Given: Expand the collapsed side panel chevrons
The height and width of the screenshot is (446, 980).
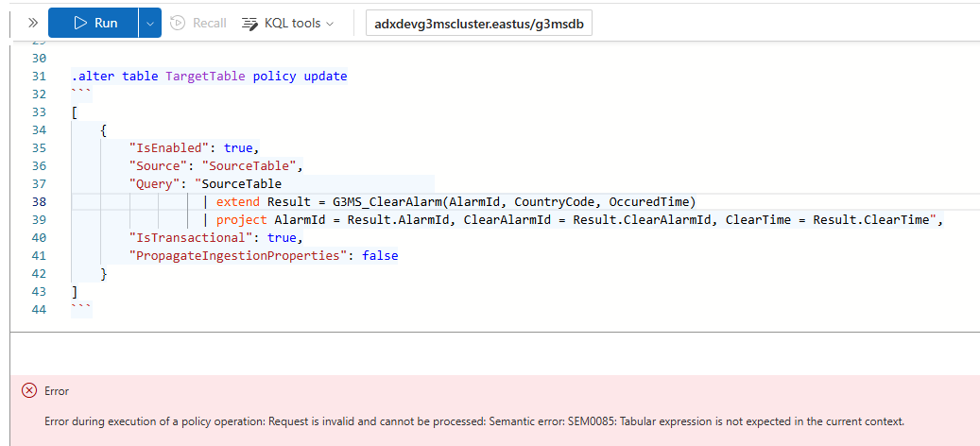Looking at the screenshot, I should [33, 23].
